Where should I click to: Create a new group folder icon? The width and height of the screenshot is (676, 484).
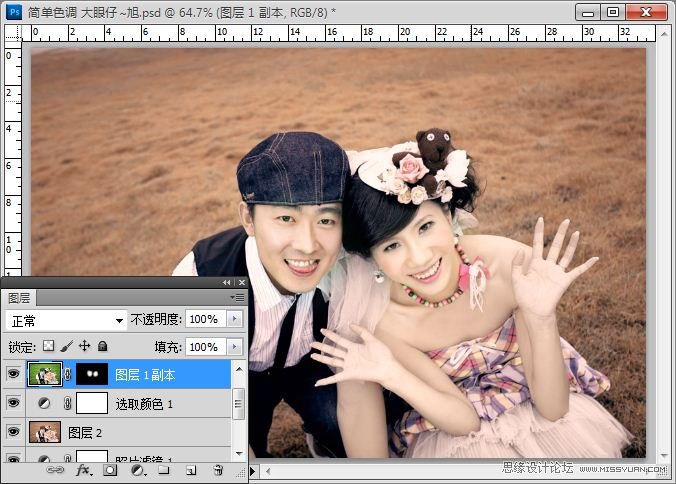(x=164, y=470)
